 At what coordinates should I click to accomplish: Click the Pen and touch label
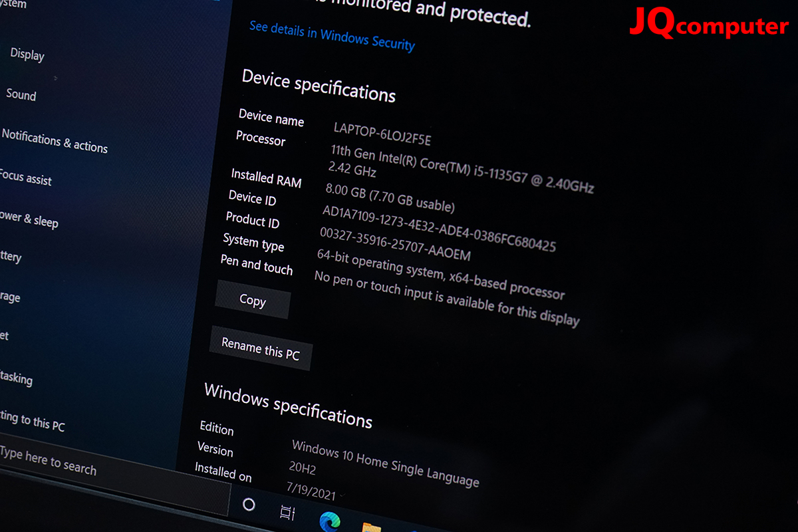click(257, 263)
